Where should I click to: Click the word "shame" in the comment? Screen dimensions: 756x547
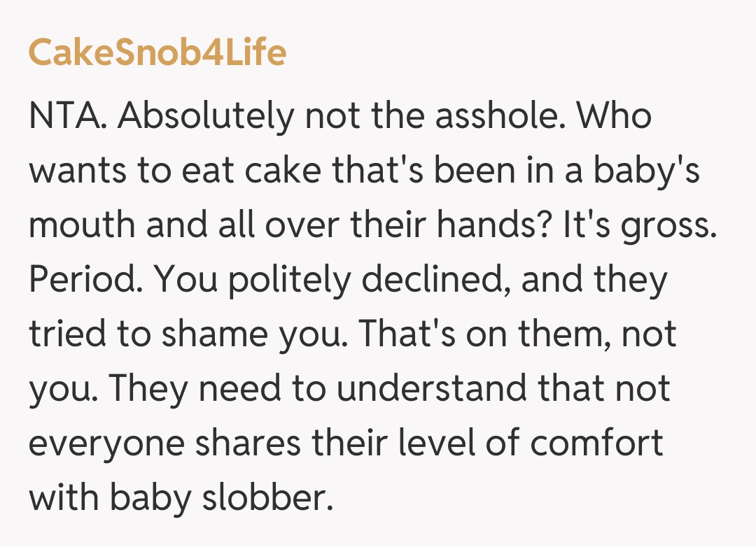pos(212,334)
